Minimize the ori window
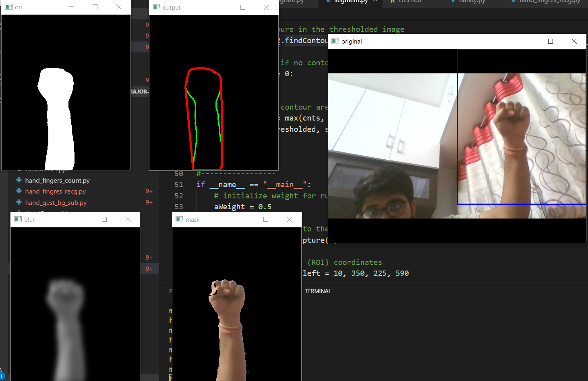 pos(72,7)
